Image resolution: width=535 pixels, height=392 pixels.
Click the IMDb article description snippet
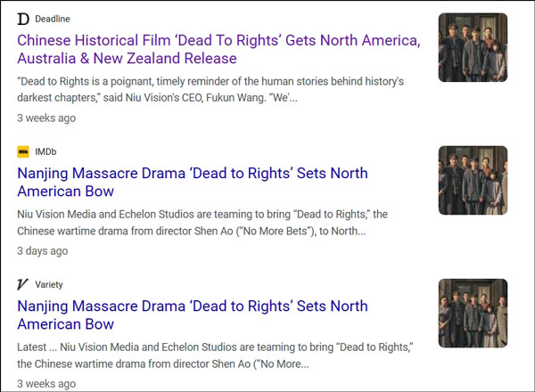(x=202, y=223)
